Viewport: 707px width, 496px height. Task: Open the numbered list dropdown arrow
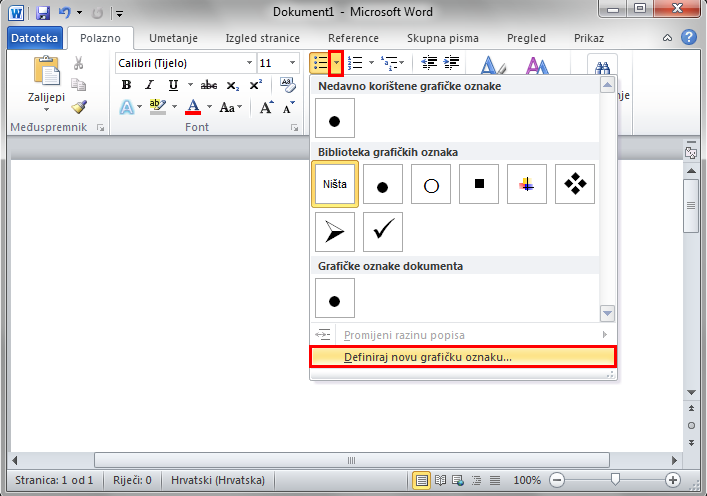click(371, 63)
